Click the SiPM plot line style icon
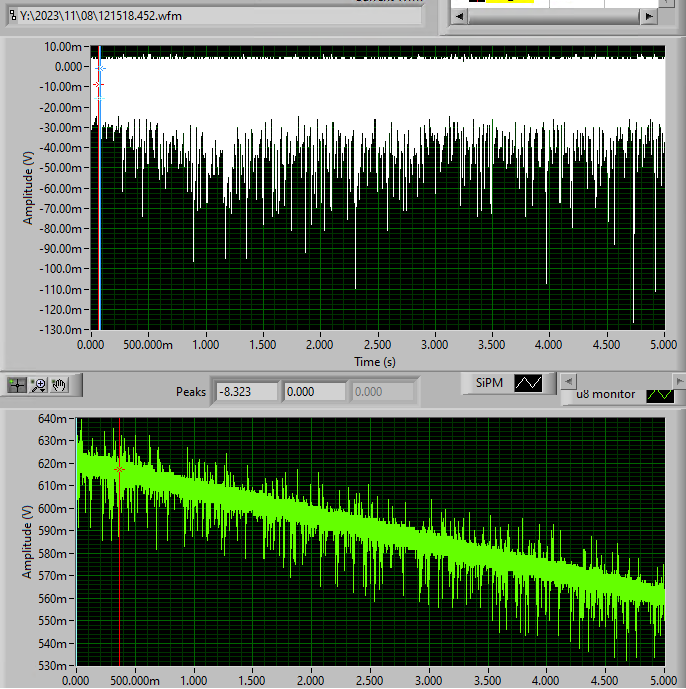686x689 pixels. [x=528, y=383]
